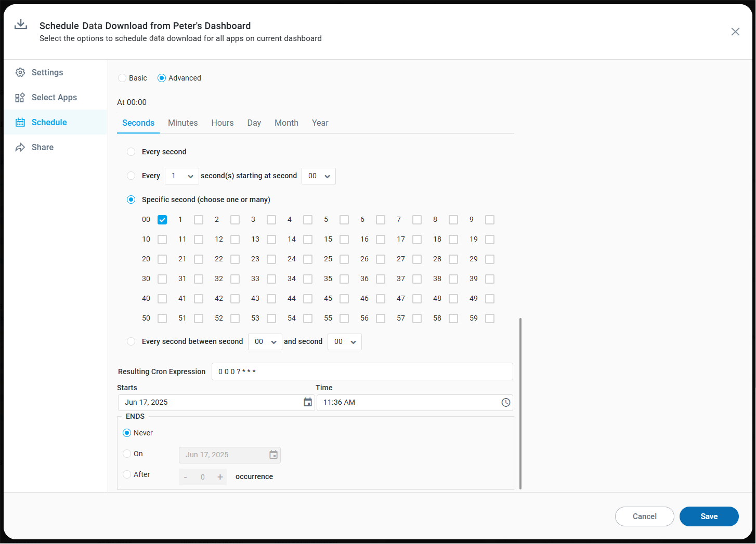The image size is (756, 544).
Task: Uncheck the 00 second checkbox
Action: coord(162,220)
